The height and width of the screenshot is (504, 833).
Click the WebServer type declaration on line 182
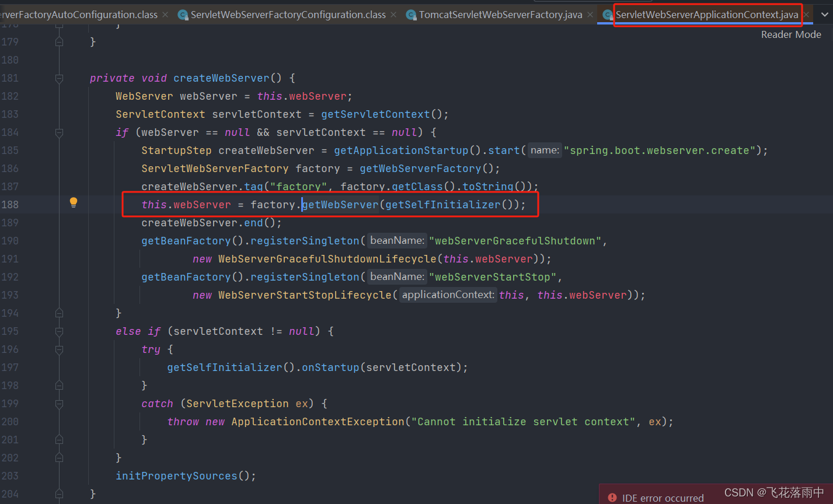tap(144, 96)
